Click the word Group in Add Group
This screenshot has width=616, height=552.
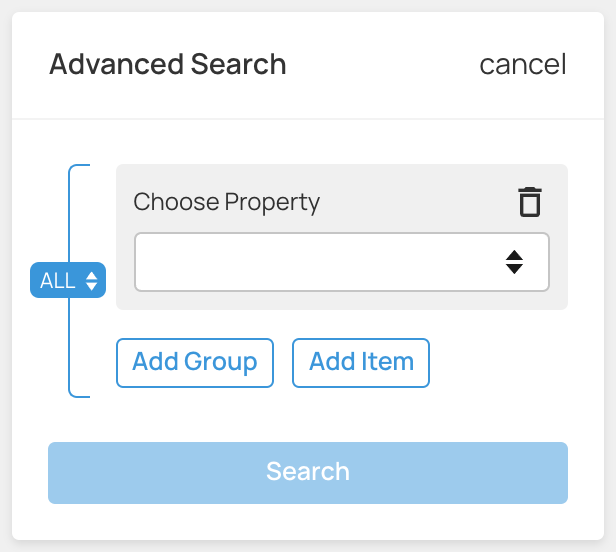click(220, 363)
